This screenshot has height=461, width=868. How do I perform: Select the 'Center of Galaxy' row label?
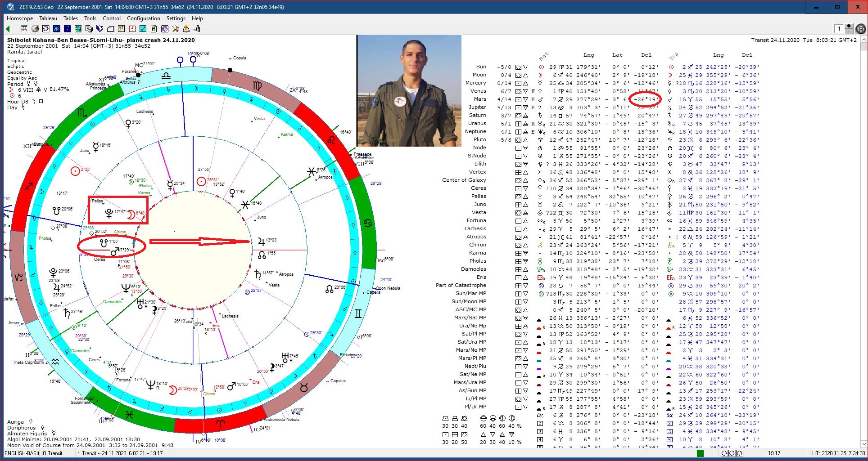[x=464, y=180]
